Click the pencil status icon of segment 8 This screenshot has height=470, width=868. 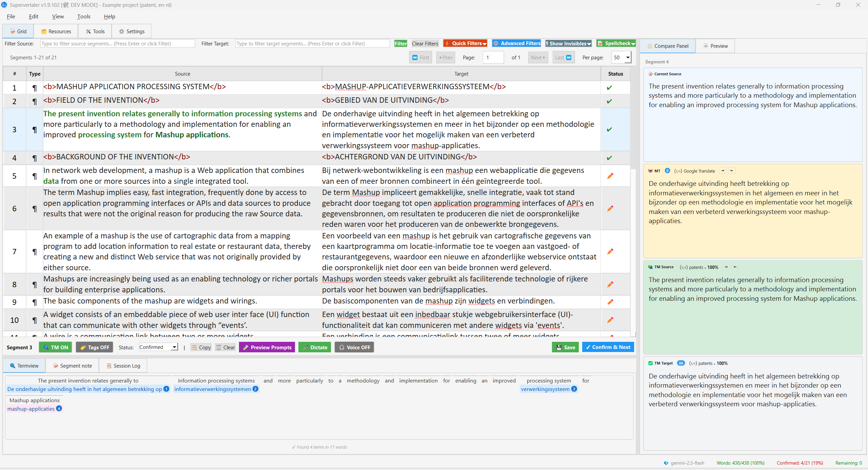[x=610, y=284]
